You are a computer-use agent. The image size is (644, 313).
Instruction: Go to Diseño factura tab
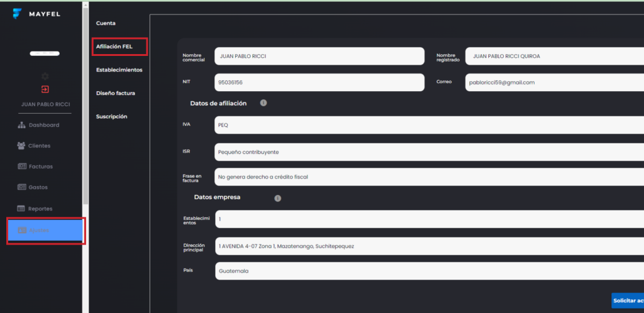pyautogui.click(x=115, y=93)
